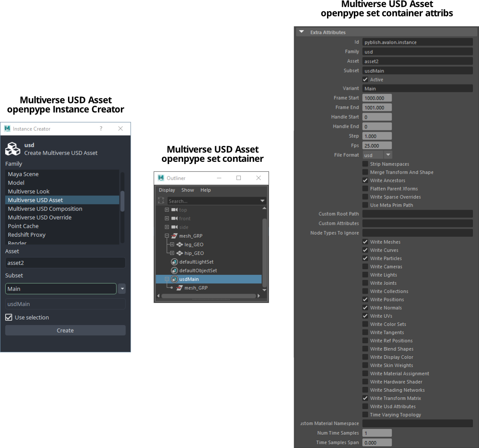The width and height of the screenshot is (479, 448).
Task: Click the top-level mesh_GRP transform icon in Outliner
Action: coord(175,236)
